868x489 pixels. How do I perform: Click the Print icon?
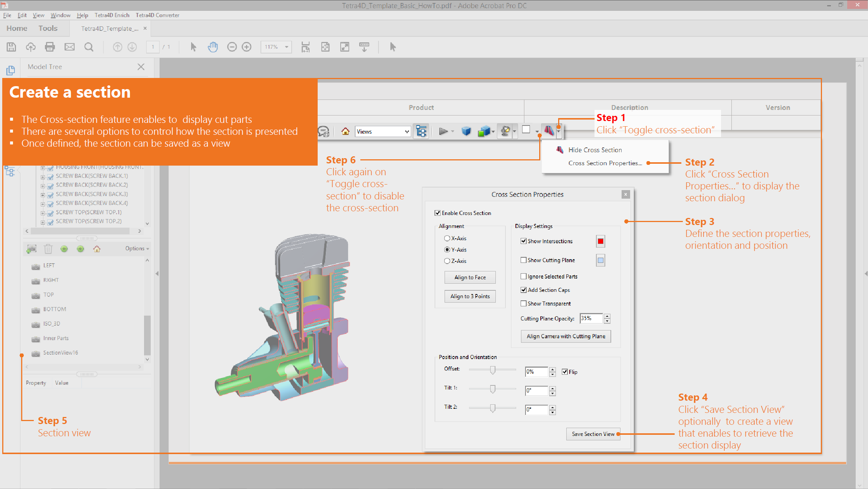click(50, 47)
